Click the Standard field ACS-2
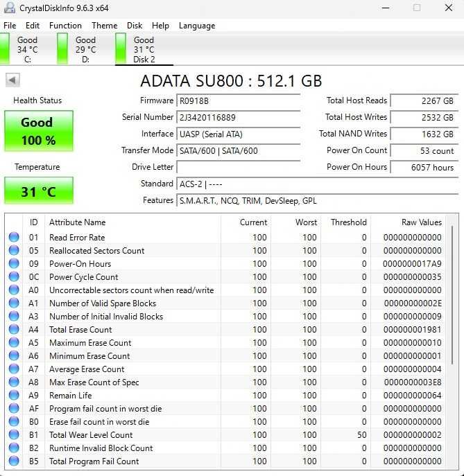The image size is (464, 476). [317, 184]
